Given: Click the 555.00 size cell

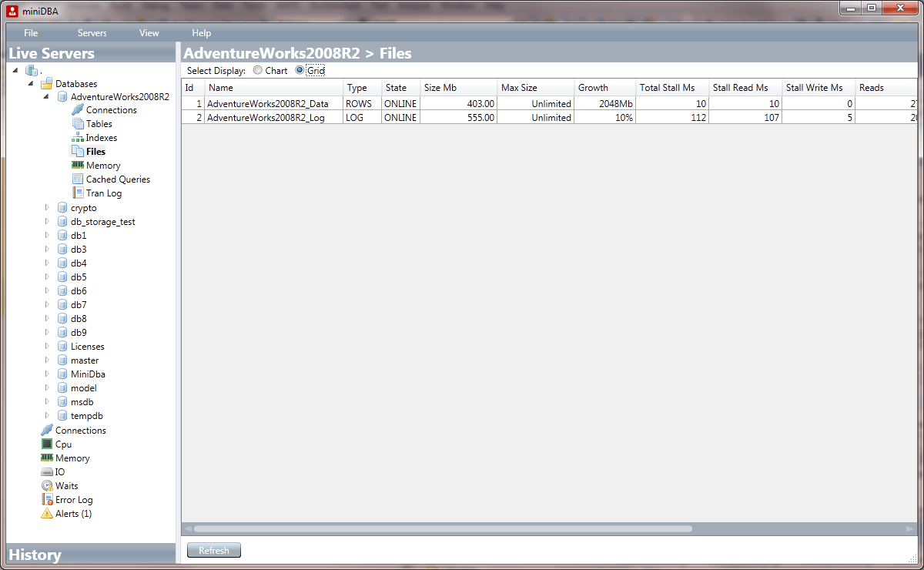Looking at the screenshot, I should (459, 118).
